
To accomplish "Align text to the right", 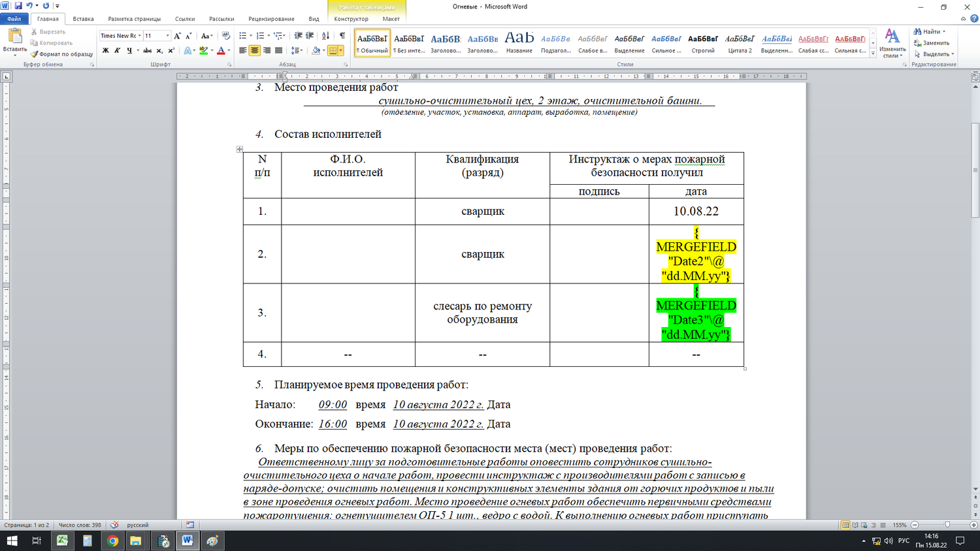I will tap(267, 50).
